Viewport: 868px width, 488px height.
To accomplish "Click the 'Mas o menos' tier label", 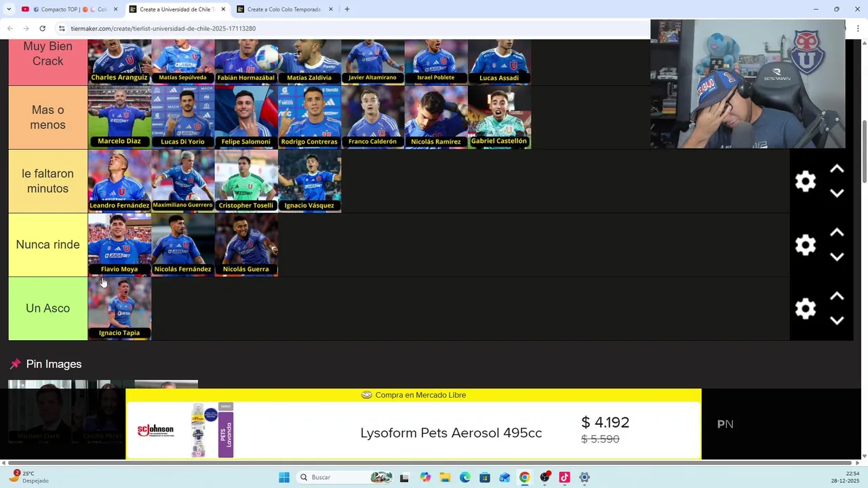I will coord(47,117).
